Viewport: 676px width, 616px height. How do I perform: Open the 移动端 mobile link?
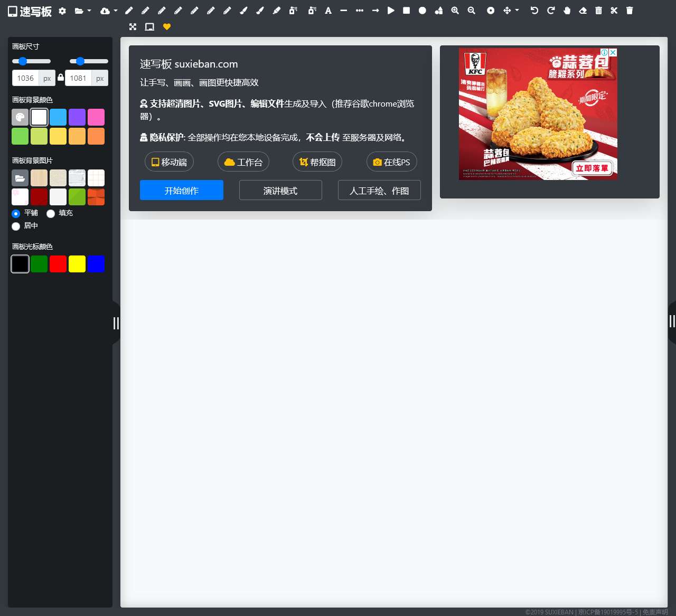(169, 162)
